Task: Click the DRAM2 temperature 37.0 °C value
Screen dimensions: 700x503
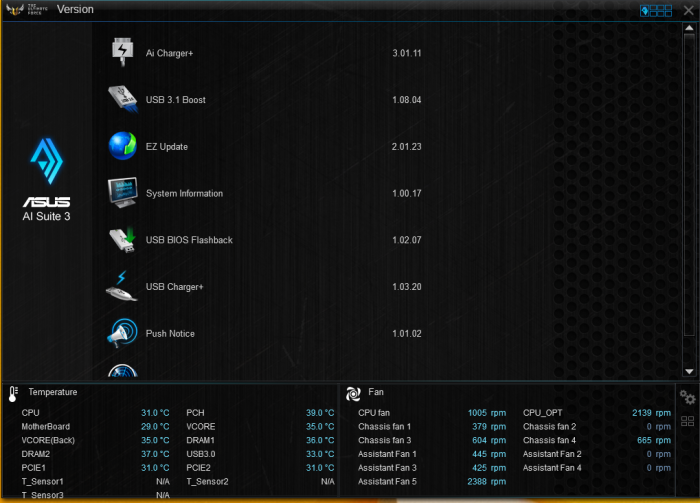Action: tap(155, 454)
